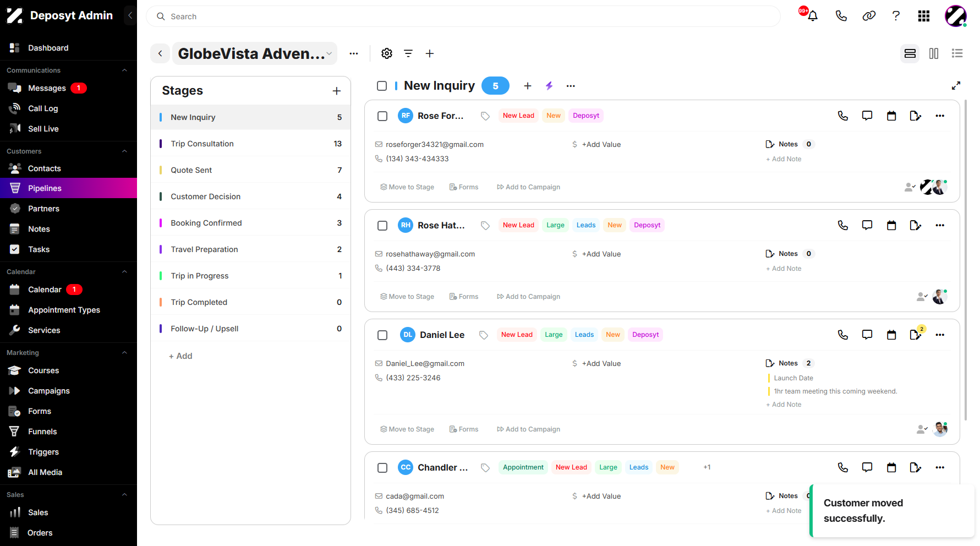Select the Booking Confirmed stage
Viewport: 980px width, 546px height.
click(250, 223)
